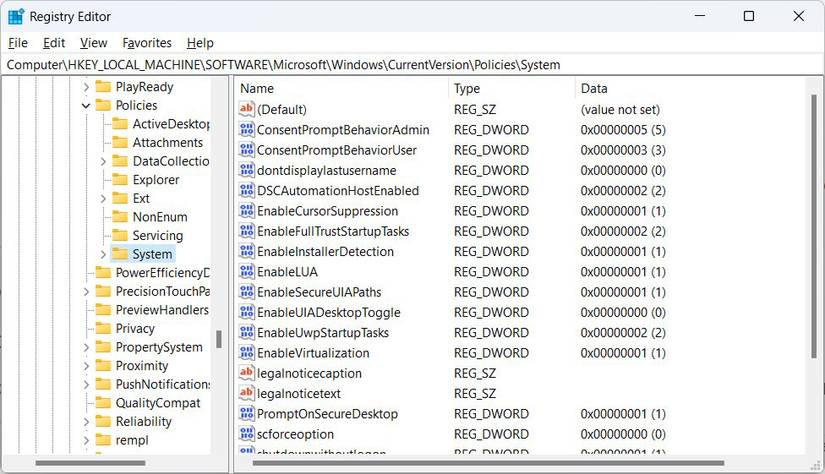This screenshot has height=474, width=825.
Task: Click the icon beside PromptOnSecureDesktop
Action: (x=246, y=413)
